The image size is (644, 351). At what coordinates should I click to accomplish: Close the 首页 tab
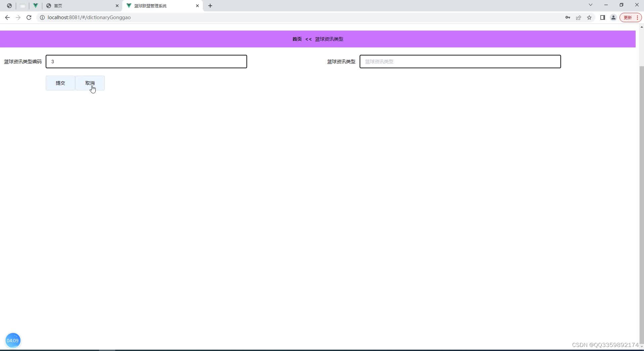117,6
